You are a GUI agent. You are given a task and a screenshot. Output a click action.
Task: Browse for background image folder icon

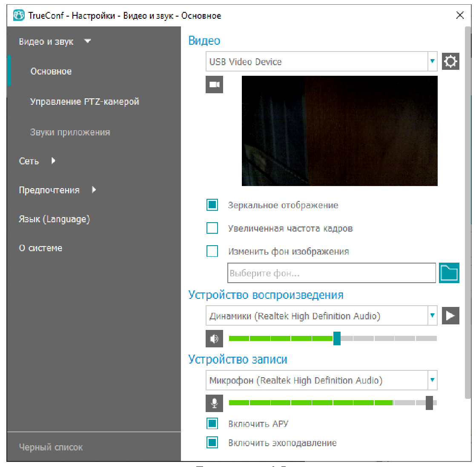point(449,273)
